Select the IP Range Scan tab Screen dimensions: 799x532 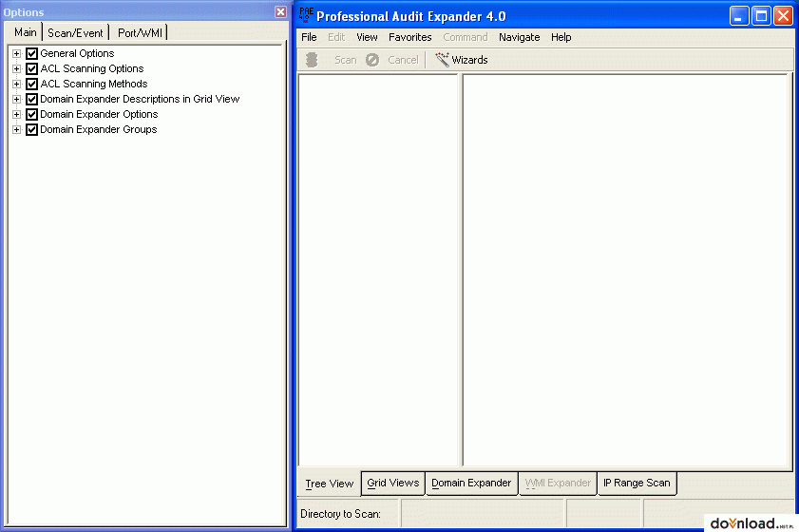click(x=637, y=484)
